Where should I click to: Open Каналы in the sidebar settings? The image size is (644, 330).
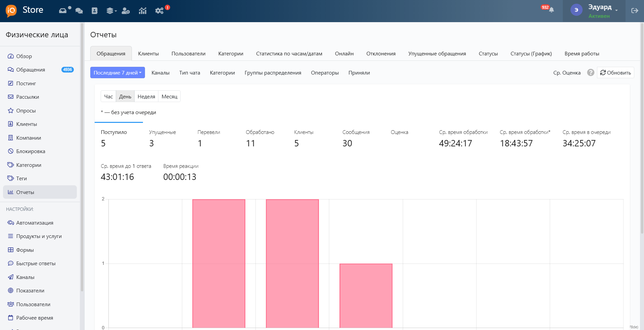pos(40,277)
